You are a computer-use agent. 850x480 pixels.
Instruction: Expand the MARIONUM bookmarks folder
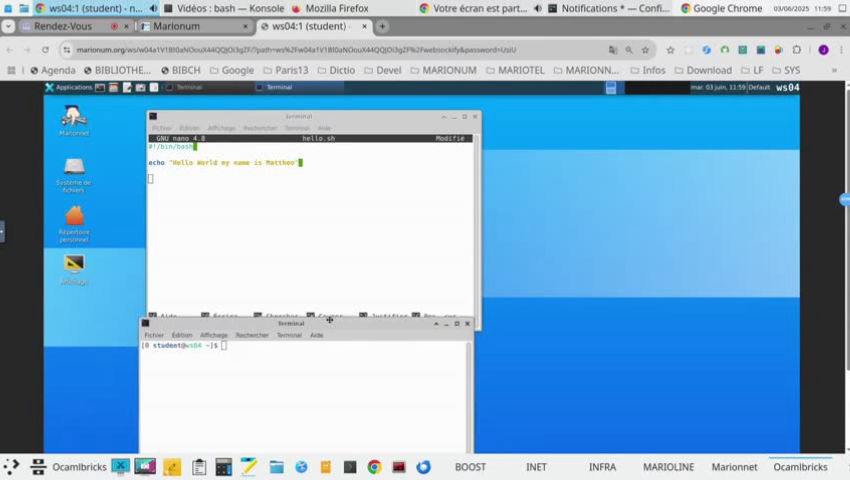coord(443,71)
